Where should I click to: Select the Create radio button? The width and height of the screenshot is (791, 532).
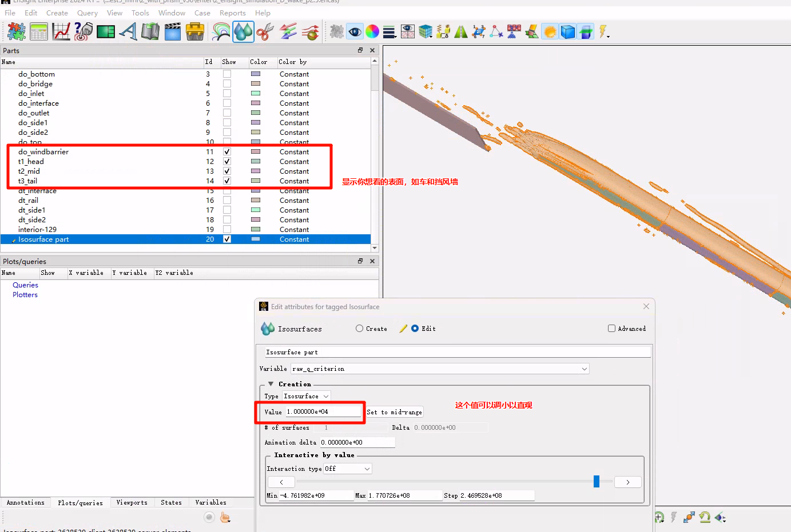click(359, 329)
